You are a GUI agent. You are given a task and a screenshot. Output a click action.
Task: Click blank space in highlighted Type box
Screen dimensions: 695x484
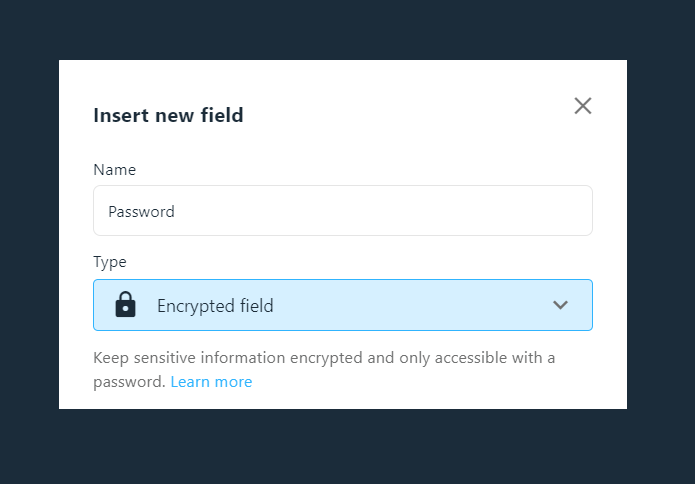pyautogui.click(x=412, y=305)
